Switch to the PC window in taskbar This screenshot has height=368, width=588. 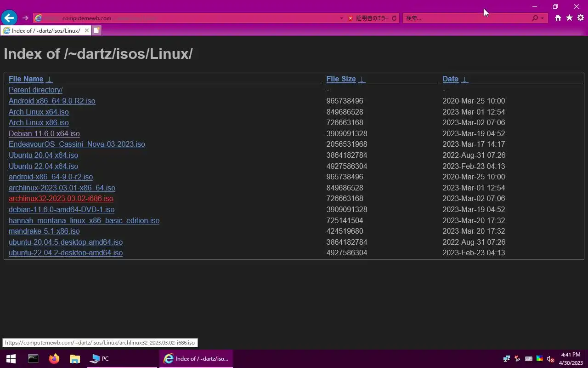pyautogui.click(x=122, y=359)
